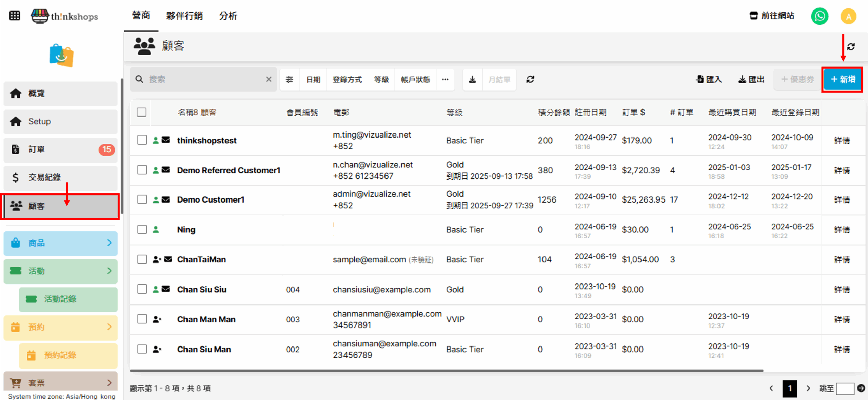Screen dimensions: 868x400
Task: Open 詳情 link for Demo Customer1
Action: tap(842, 199)
